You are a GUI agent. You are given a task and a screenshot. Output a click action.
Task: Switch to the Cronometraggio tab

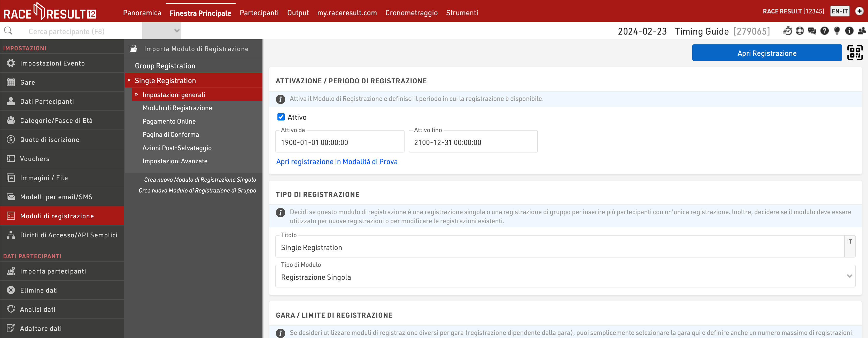pos(411,13)
